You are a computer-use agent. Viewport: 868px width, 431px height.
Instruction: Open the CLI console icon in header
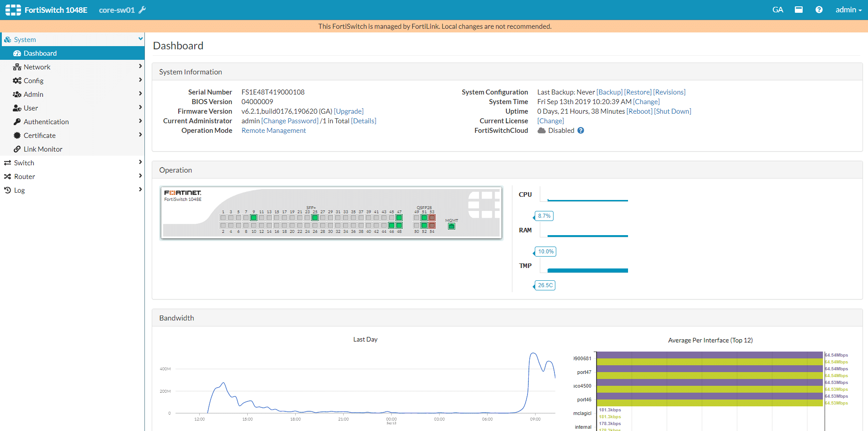click(799, 10)
